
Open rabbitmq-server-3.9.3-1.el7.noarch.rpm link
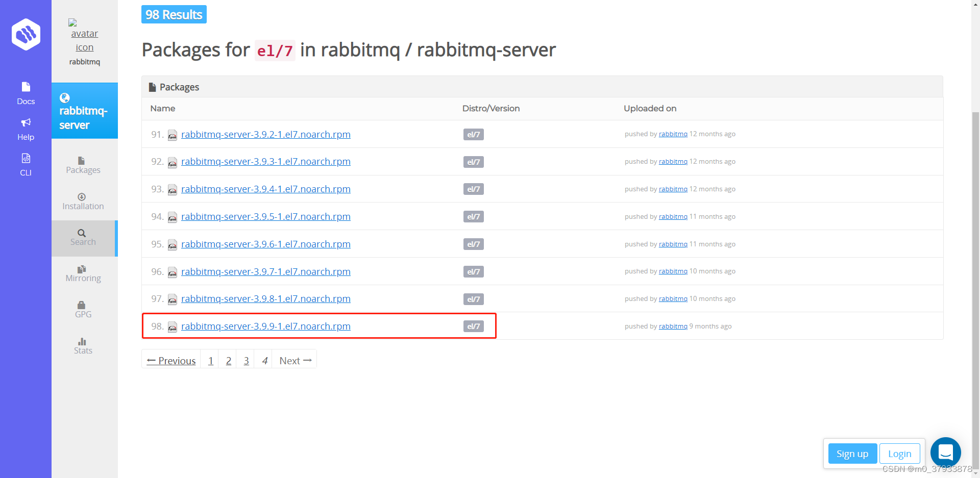pyautogui.click(x=266, y=161)
